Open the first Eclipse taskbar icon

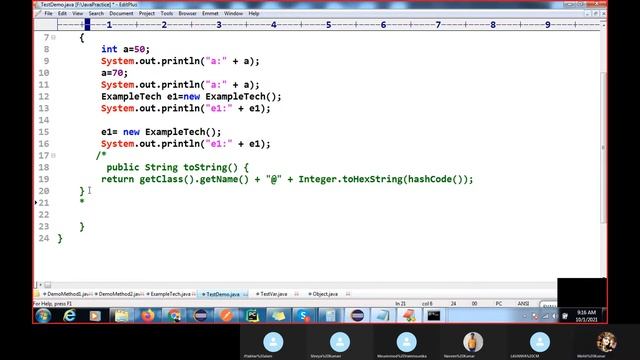coord(200,316)
